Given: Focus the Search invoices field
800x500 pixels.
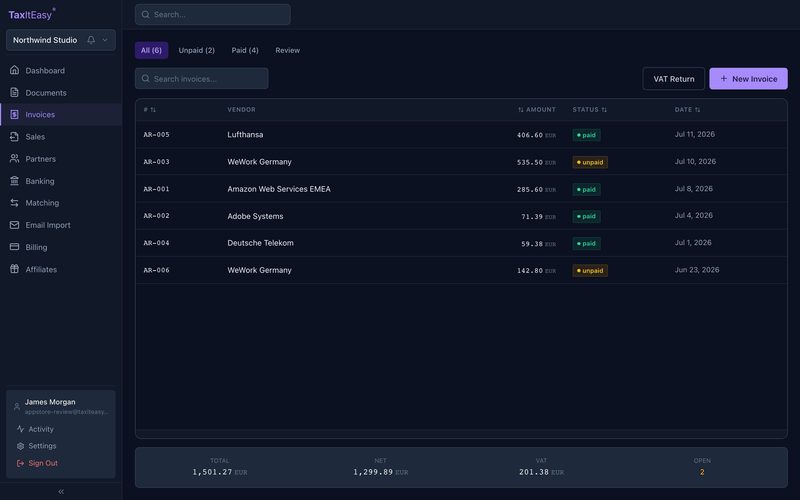Looking at the screenshot, I should (202, 79).
